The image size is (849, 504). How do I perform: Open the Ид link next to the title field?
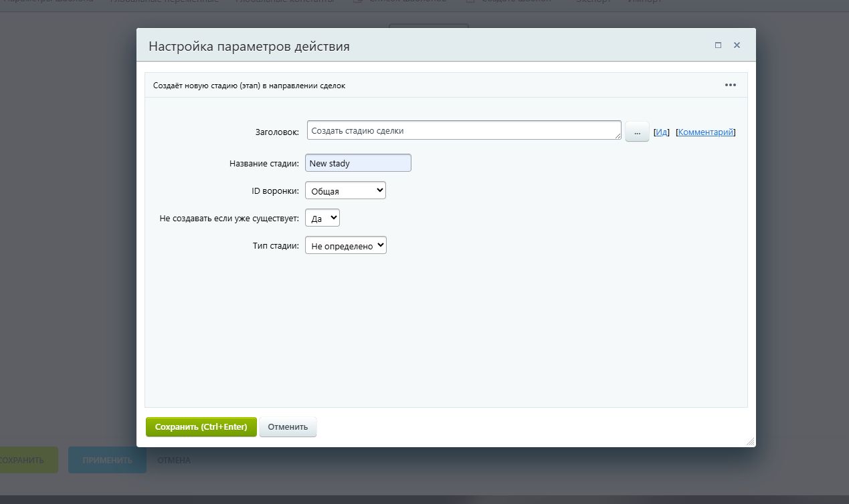click(661, 132)
